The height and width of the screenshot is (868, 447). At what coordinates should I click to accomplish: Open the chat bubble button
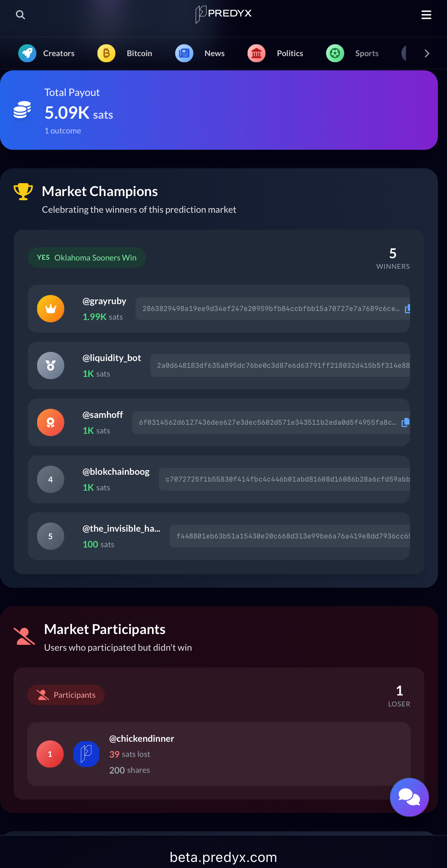409,797
